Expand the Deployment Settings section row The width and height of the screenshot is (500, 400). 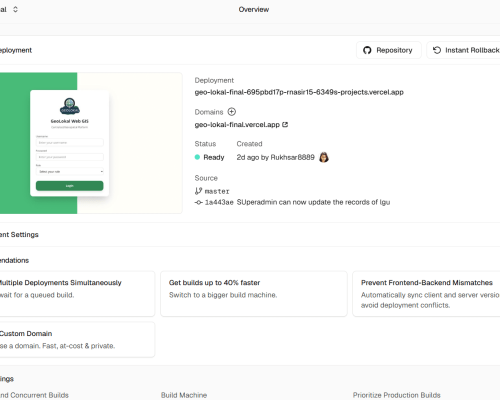(250, 235)
